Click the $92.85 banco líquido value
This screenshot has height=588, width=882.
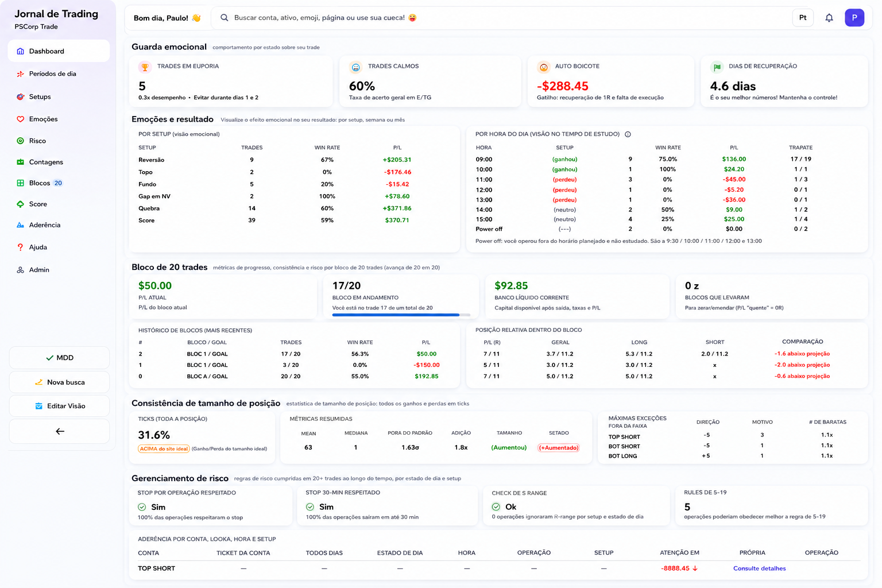511,286
